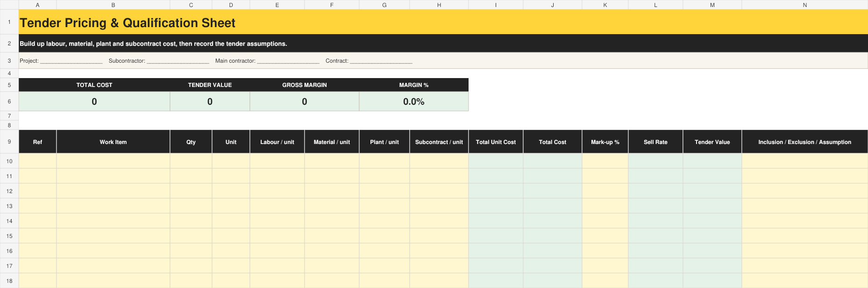Click the Total Unit Cost header
868x288 pixels.
496,142
